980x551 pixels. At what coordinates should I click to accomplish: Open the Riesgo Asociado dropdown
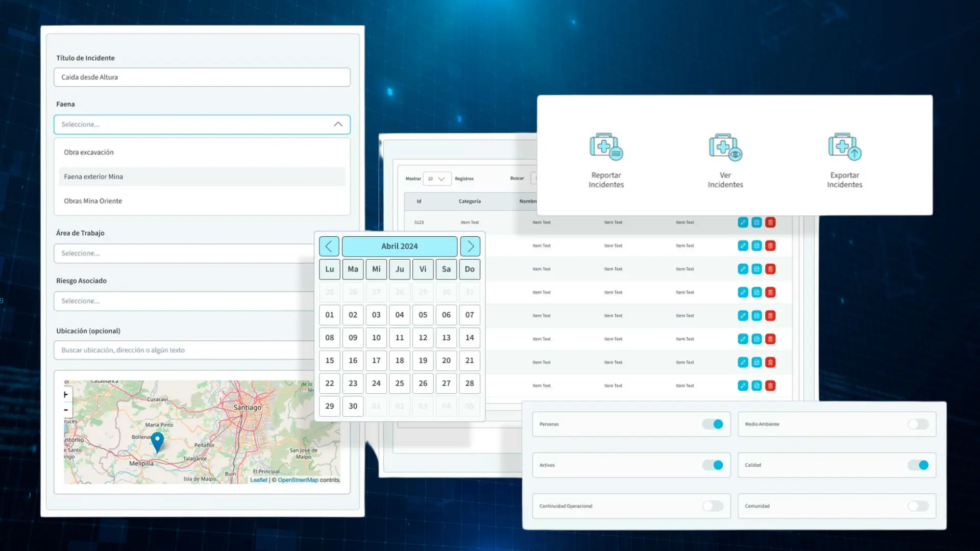184,301
